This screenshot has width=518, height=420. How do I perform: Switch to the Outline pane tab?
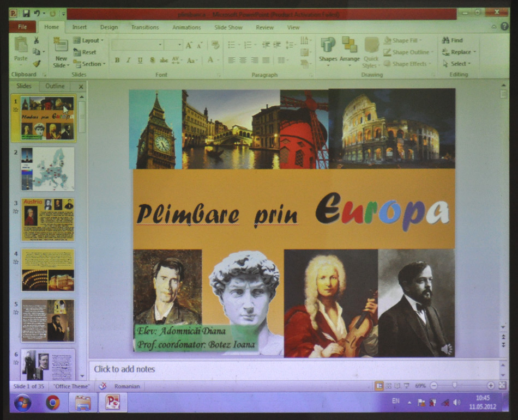coord(55,86)
